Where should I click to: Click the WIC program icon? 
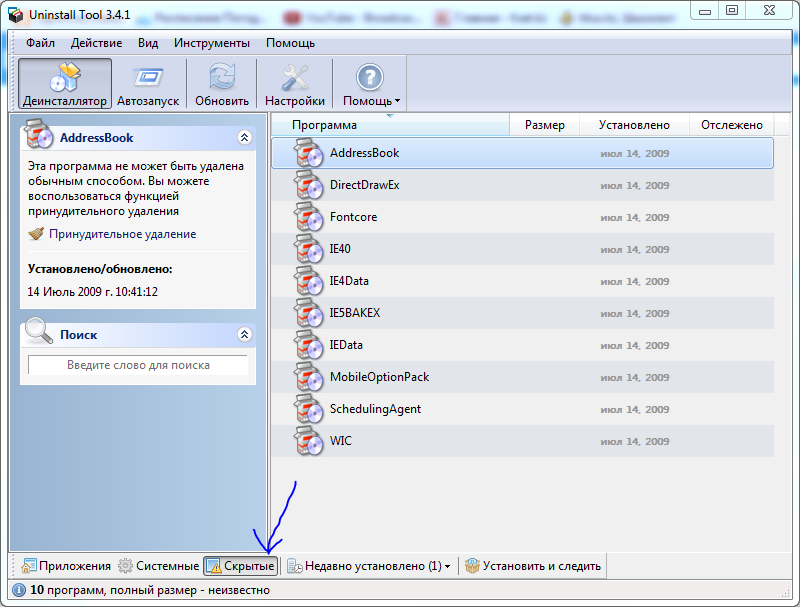point(309,441)
